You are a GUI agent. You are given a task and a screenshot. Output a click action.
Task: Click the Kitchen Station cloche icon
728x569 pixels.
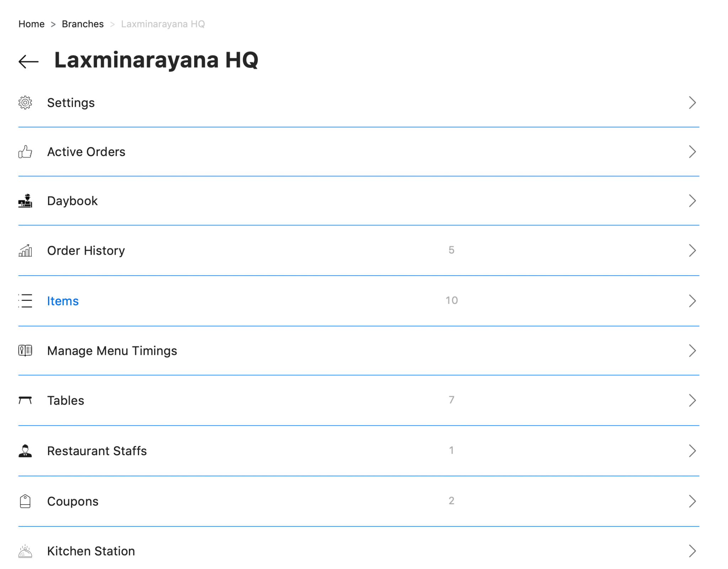click(x=25, y=551)
